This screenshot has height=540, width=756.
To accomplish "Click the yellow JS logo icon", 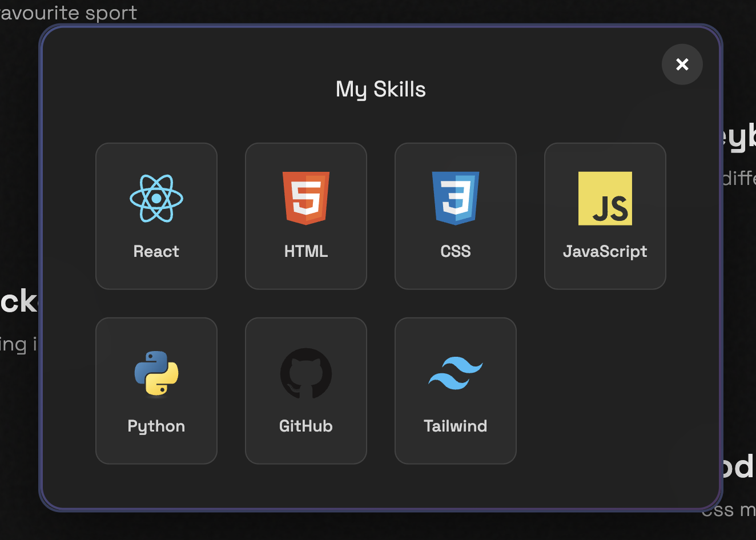I will click(605, 199).
